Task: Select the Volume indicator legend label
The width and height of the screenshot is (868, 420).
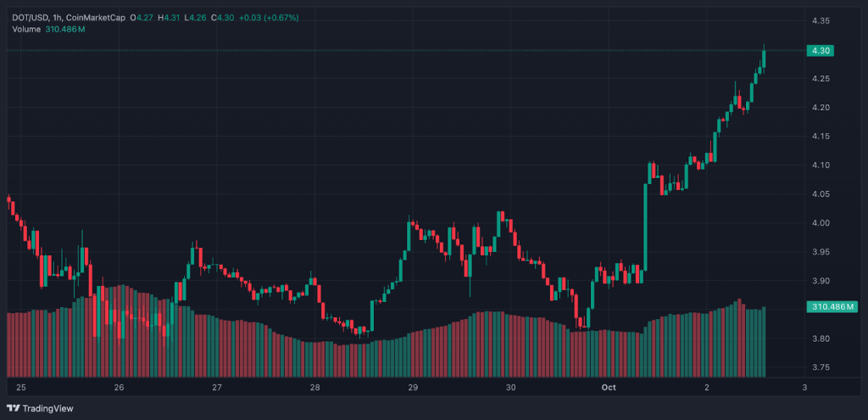Action: coord(26,29)
